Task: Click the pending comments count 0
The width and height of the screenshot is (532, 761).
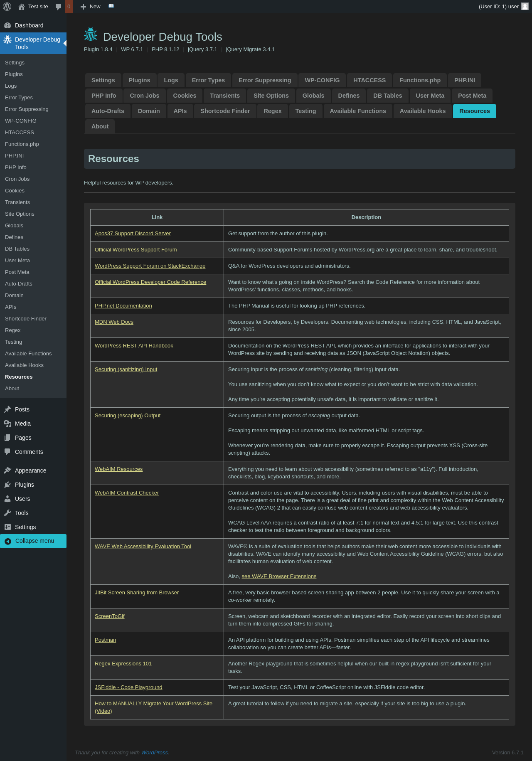Action: pos(69,7)
